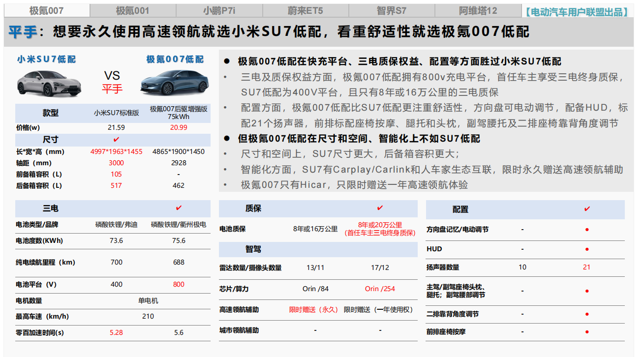Open the 蔚来ET5 tab

[x=305, y=10]
